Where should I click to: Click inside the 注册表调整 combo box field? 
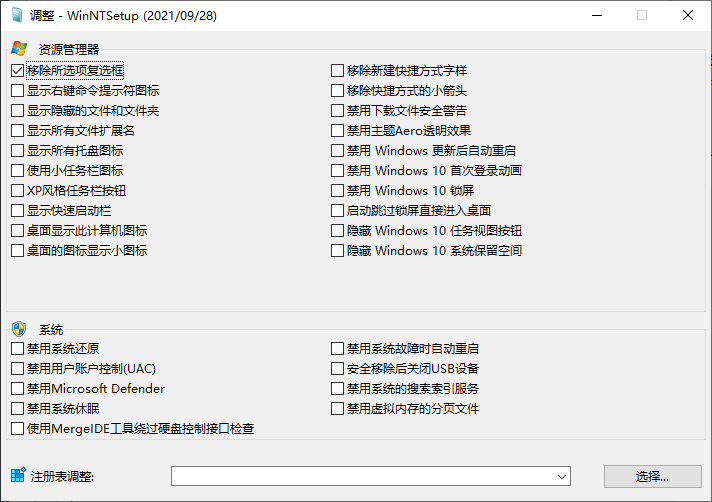pos(360,476)
